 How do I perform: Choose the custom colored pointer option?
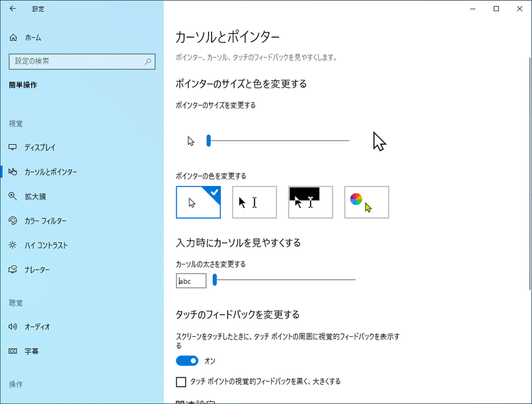(366, 202)
